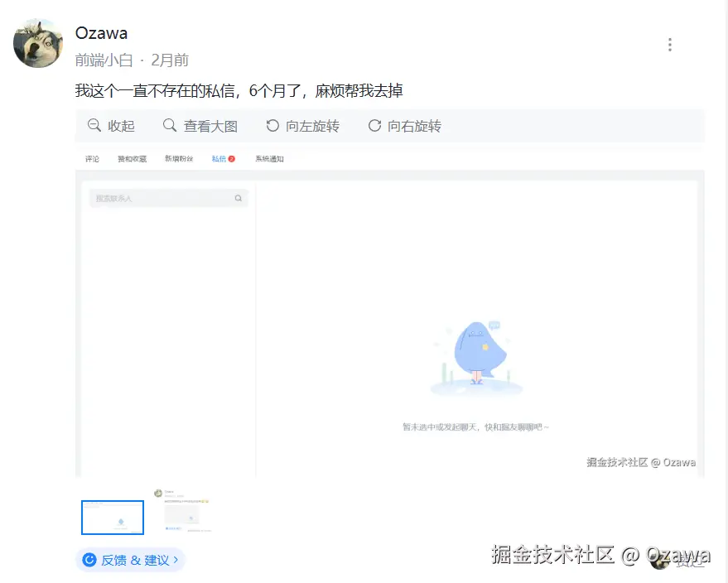Rotate the image left using 向左旋转 icon
This screenshot has height=583, width=728.
click(x=273, y=125)
